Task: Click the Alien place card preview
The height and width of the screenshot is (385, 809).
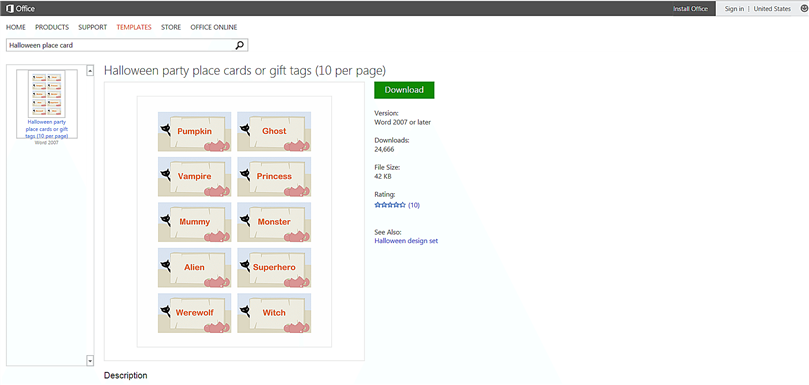Action: pyautogui.click(x=195, y=267)
